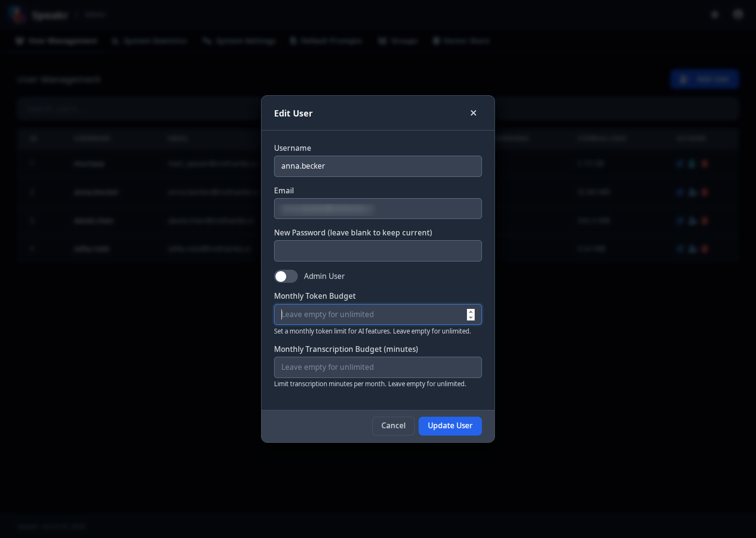Click the 'Admin User' label text
The height and width of the screenshot is (538, 756).
(x=324, y=276)
